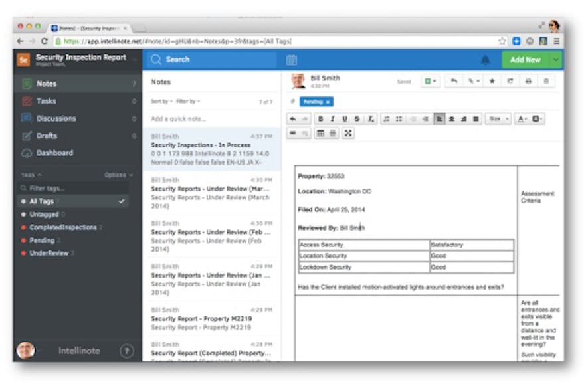Image resolution: width=588 pixels, height=392 pixels.
Task: Click the user avatar in the sidebar
Action: pos(25,351)
